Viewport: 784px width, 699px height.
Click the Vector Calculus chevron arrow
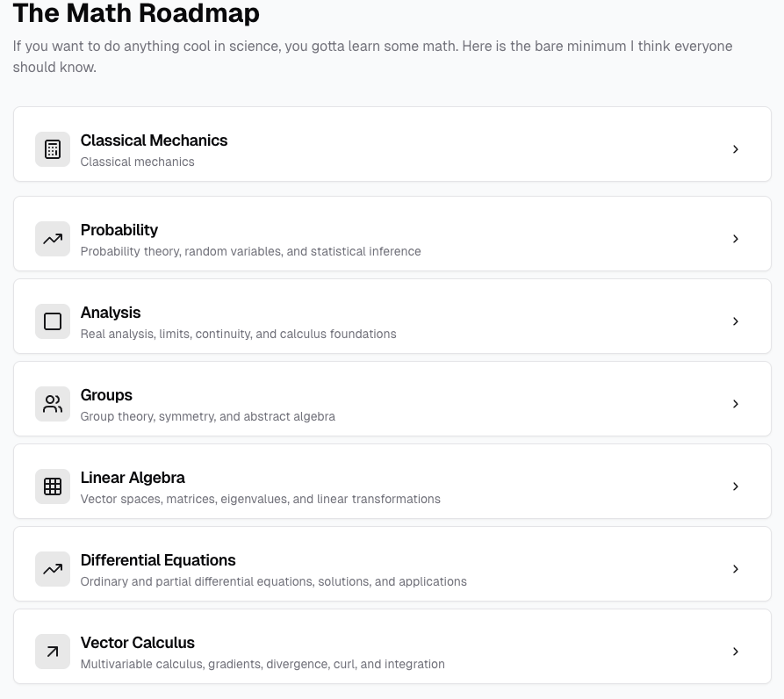(735, 651)
